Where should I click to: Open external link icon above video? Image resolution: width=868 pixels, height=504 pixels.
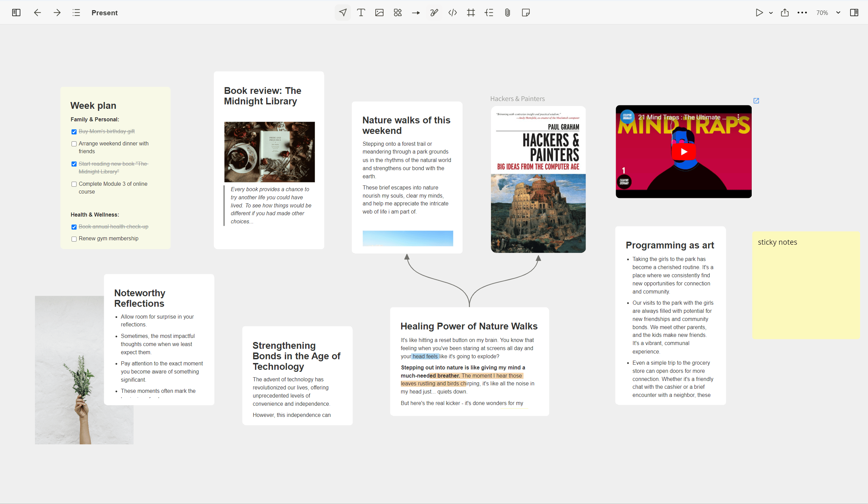coord(756,101)
